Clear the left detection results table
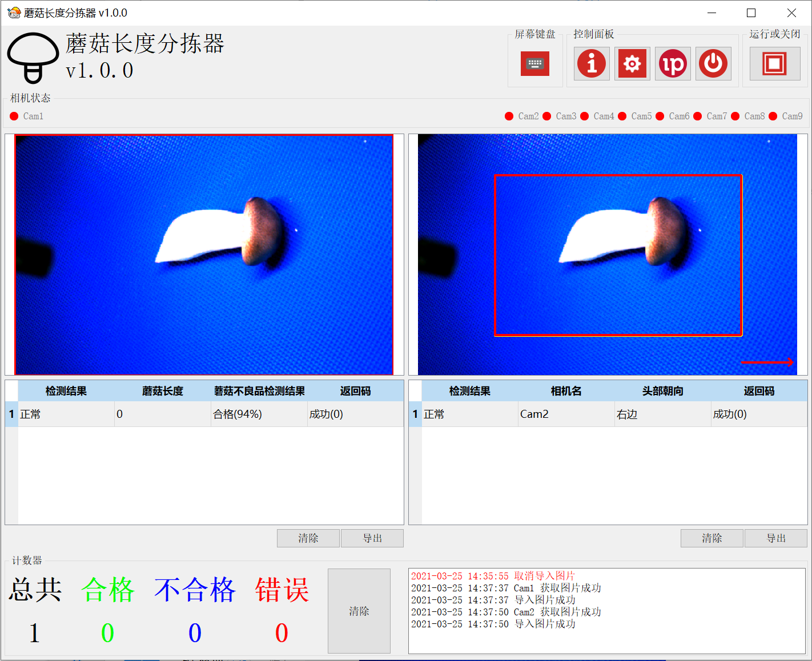The image size is (812, 661). coord(308,538)
